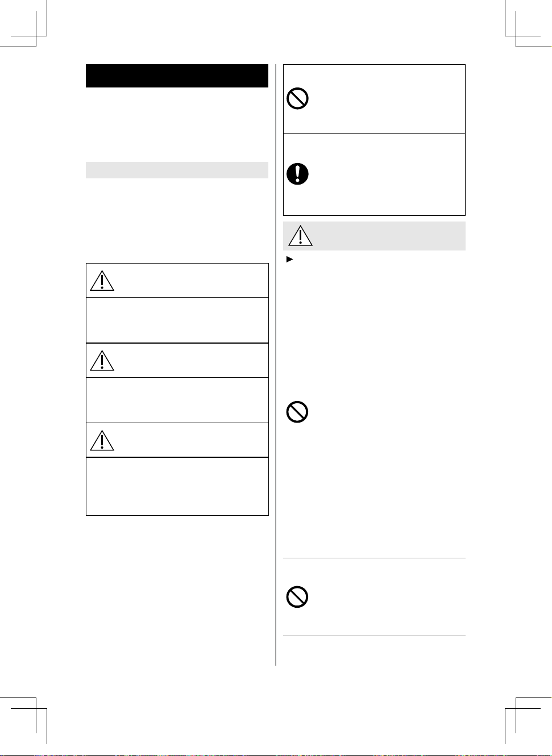Click the blank area beside the exclamation icon
This screenshot has height=756, width=552.
[x=387, y=174]
